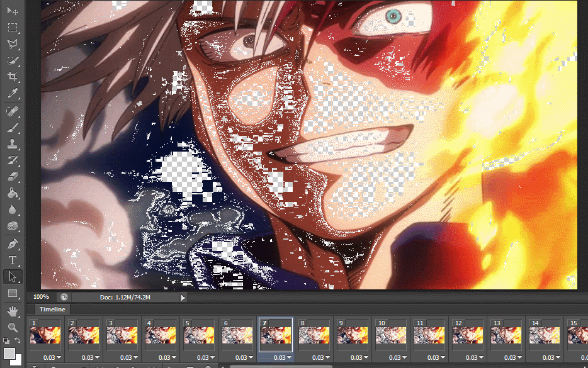The image size is (588, 368).
Task: Select frame 1 thumbnail in Timeline
Action: pyautogui.click(x=45, y=335)
